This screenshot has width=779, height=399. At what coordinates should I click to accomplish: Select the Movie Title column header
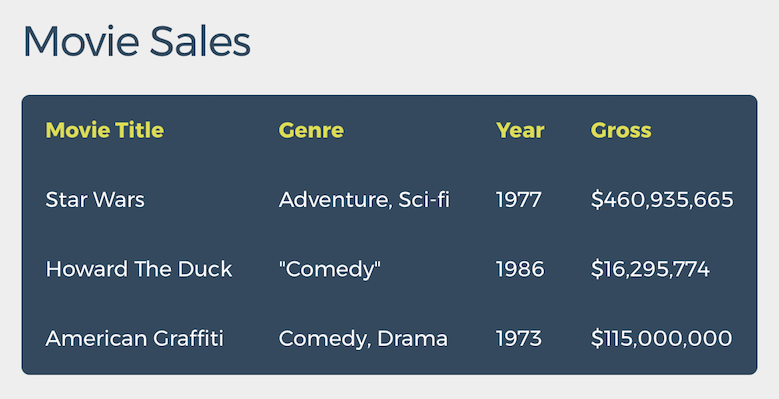coord(104,130)
